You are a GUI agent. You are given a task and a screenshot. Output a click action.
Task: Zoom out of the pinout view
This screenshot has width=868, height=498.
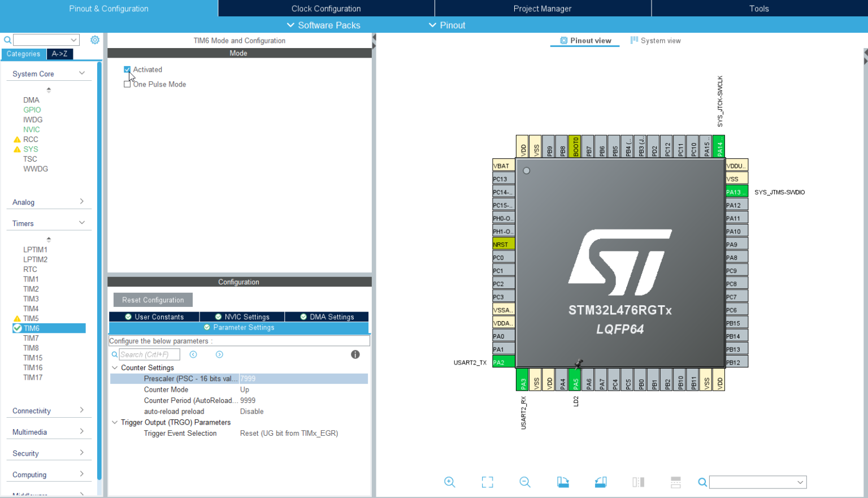click(524, 482)
